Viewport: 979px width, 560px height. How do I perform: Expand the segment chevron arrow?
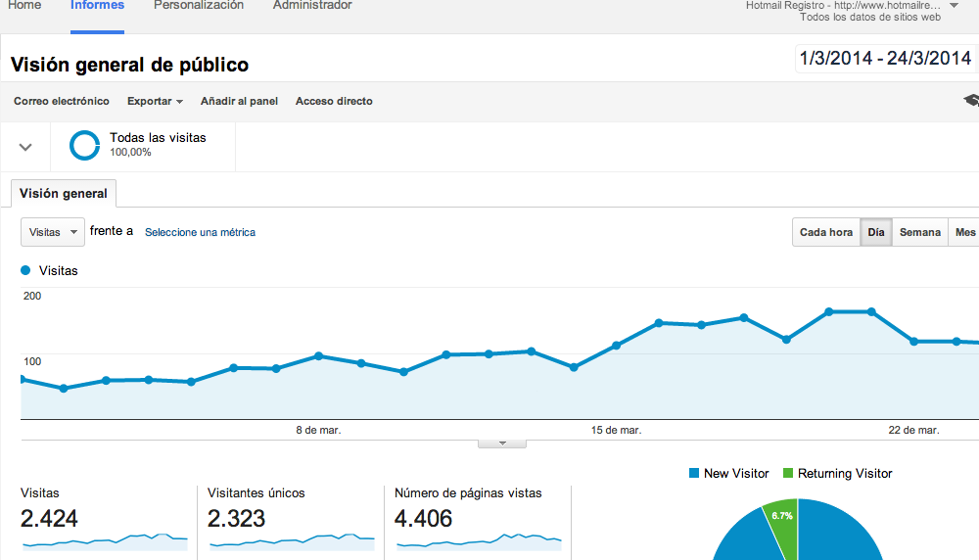click(25, 147)
